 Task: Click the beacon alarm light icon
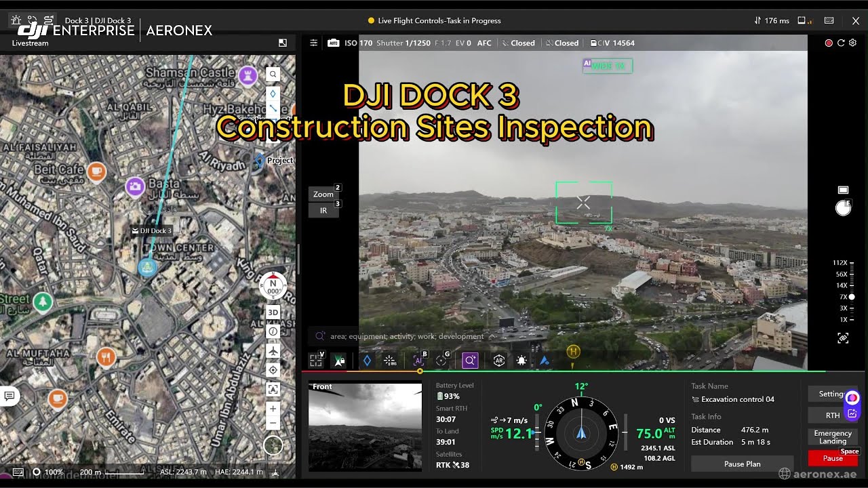[521, 361]
